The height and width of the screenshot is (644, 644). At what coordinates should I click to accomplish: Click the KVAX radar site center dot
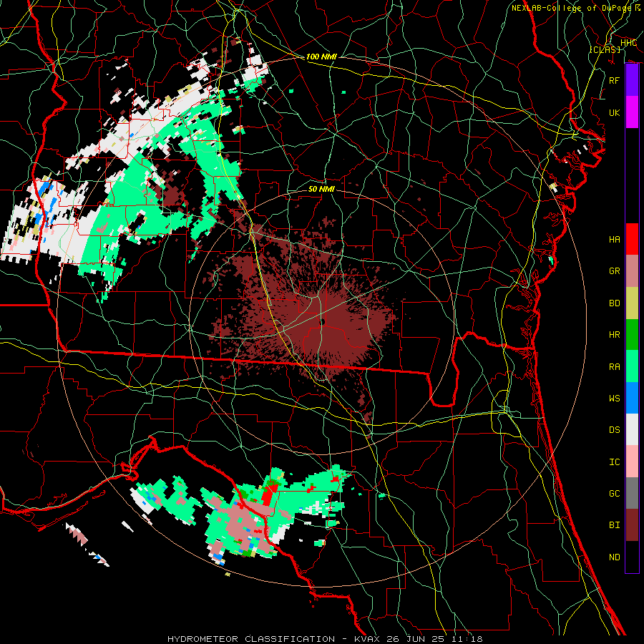[323, 321]
